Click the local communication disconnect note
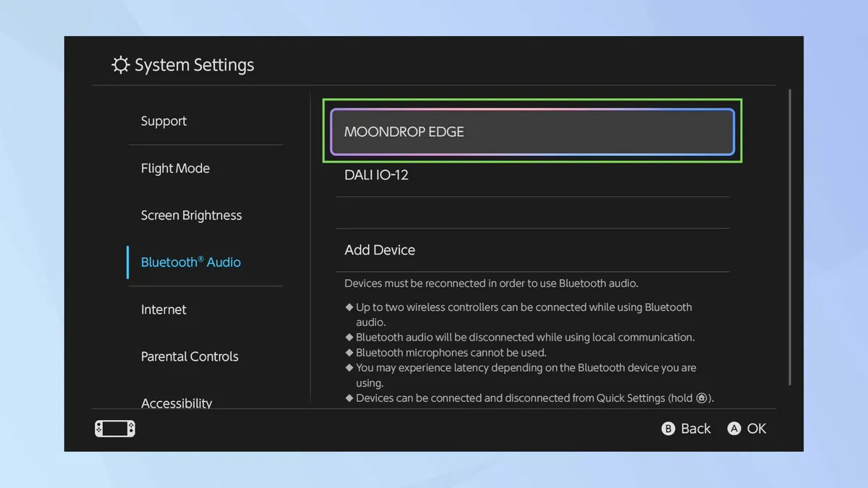The height and width of the screenshot is (488, 868). tap(524, 338)
